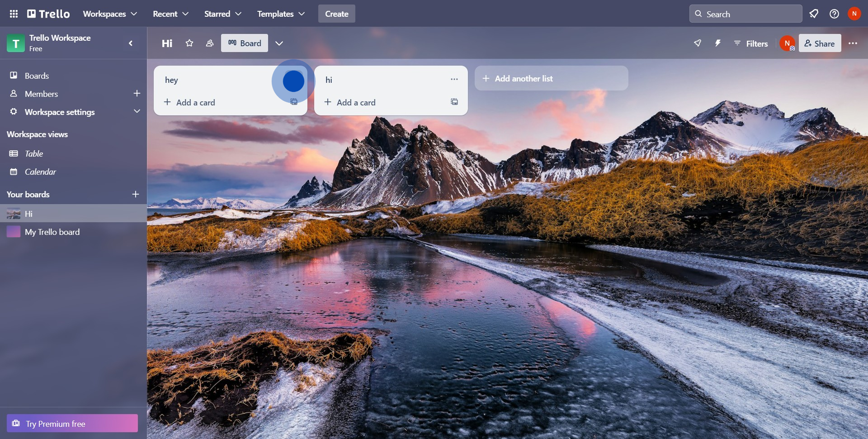The height and width of the screenshot is (439, 868).
Task: Open list actions menu on hi list
Action: (x=454, y=80)
